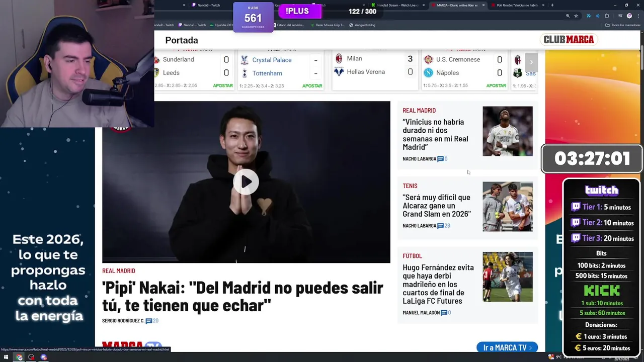Open Crystal Palace team link
This screenshot has height=362, width=644.
click(272, 60)
